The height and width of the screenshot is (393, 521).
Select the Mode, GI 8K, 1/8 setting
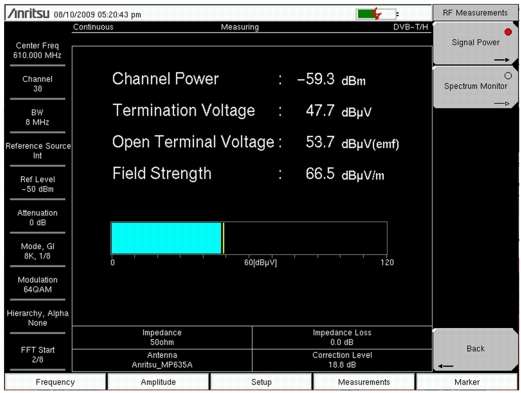(x=37, y=251)
